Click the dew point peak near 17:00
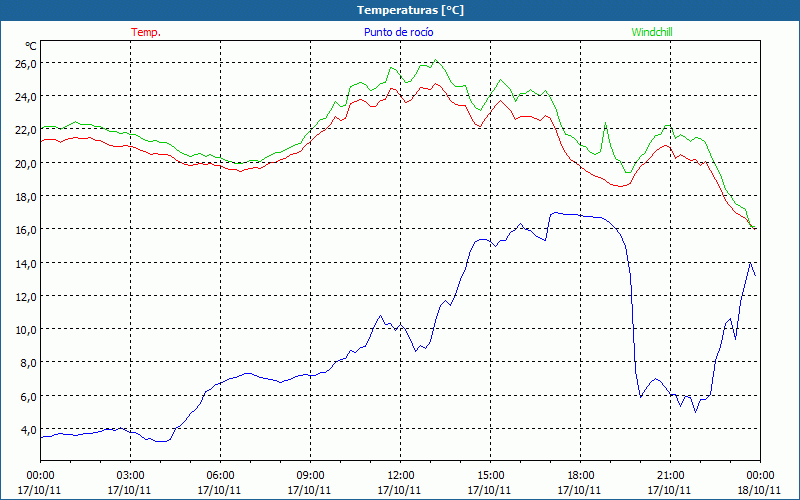The width and height of the screenshot is (800, 500). (x=555, y=213)
